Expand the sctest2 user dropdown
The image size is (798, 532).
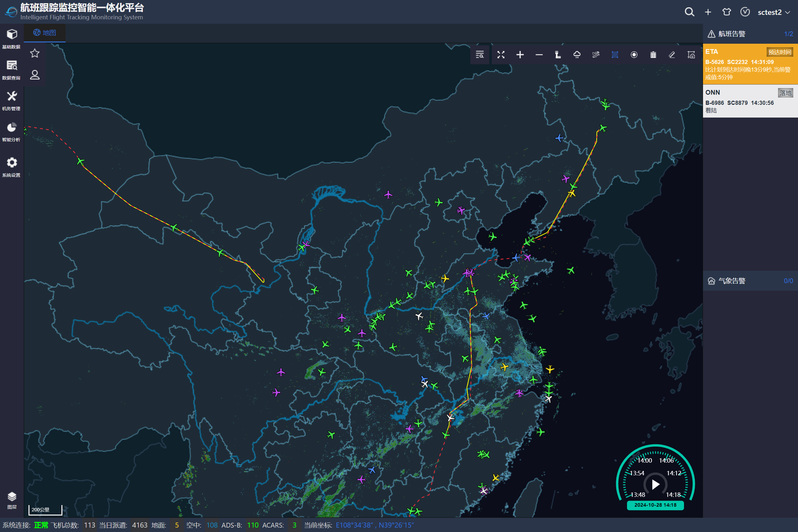click(x=774, y=12)
